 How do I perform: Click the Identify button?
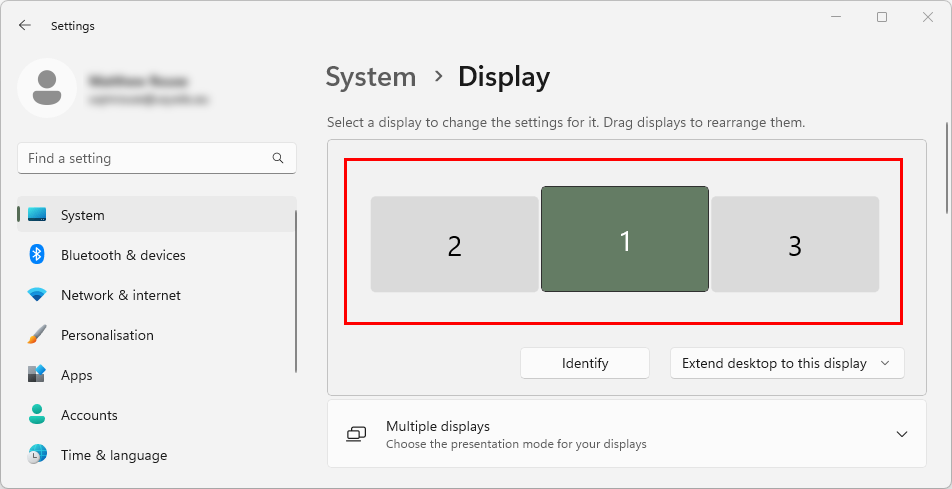pos(585,363)
